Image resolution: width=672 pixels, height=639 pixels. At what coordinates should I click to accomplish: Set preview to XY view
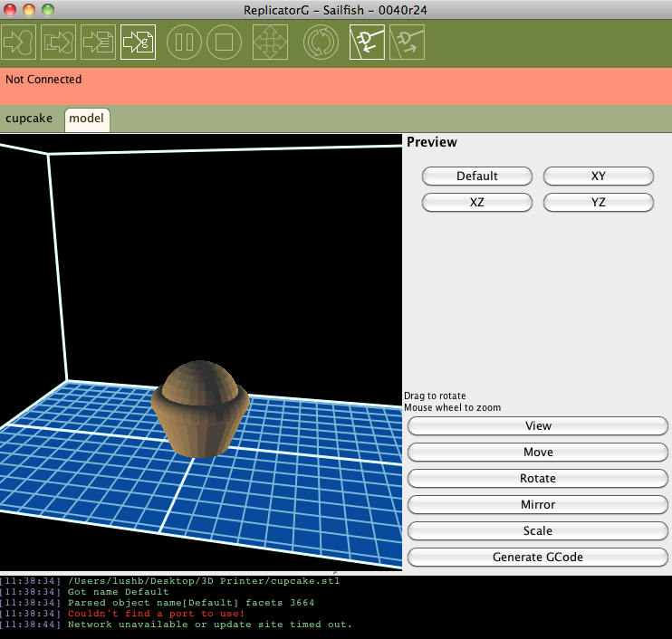click(599, 176)
